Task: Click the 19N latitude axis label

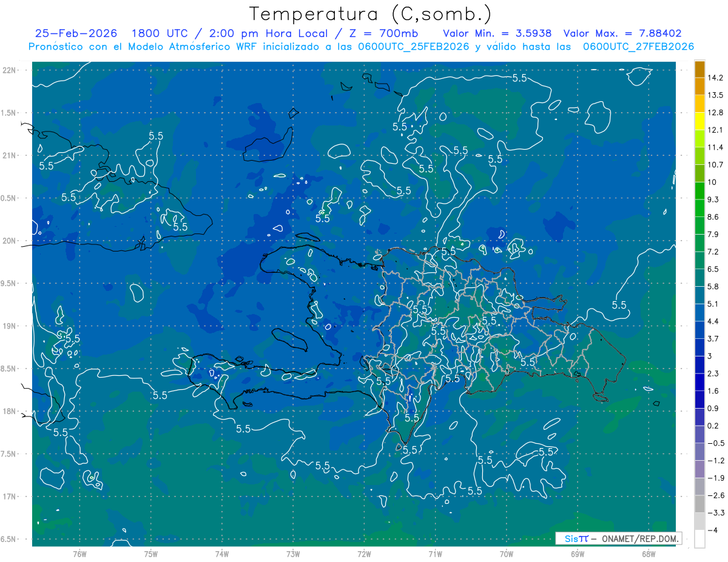Action: pos(10,326)
